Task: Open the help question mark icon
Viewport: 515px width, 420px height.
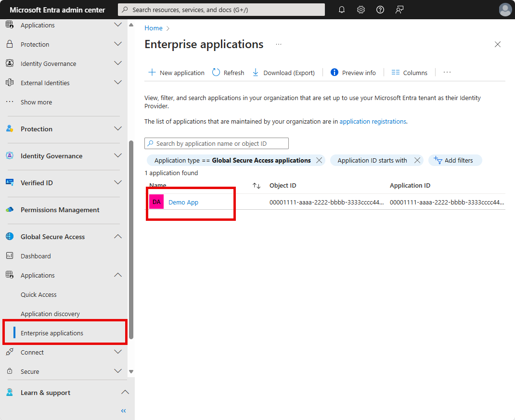Action: [380, 10]
